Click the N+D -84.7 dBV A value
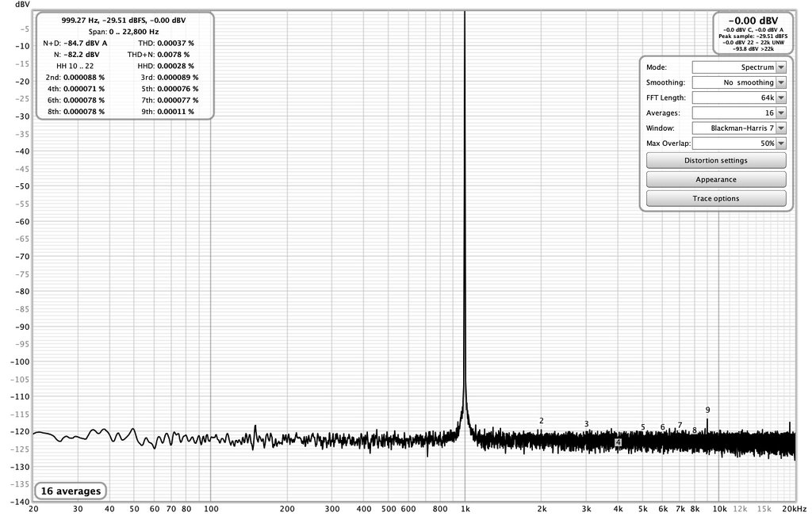This screenshot has height=516, width=812. (85, 43)
